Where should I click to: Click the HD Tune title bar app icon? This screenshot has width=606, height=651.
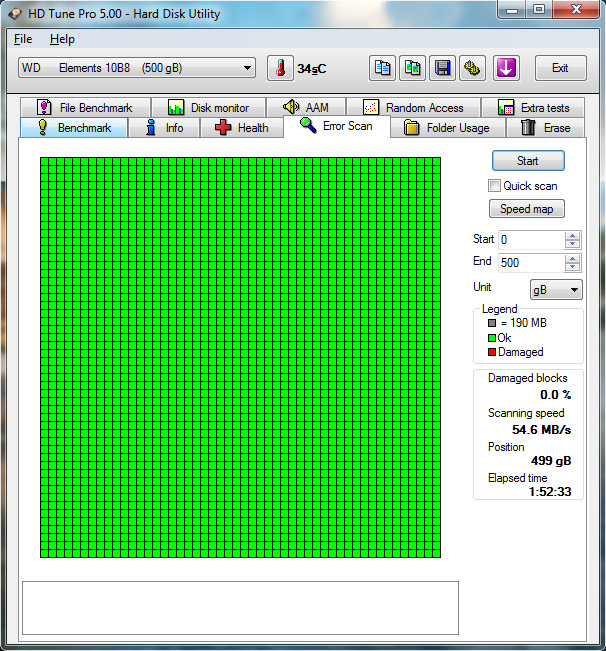point(15,14)
